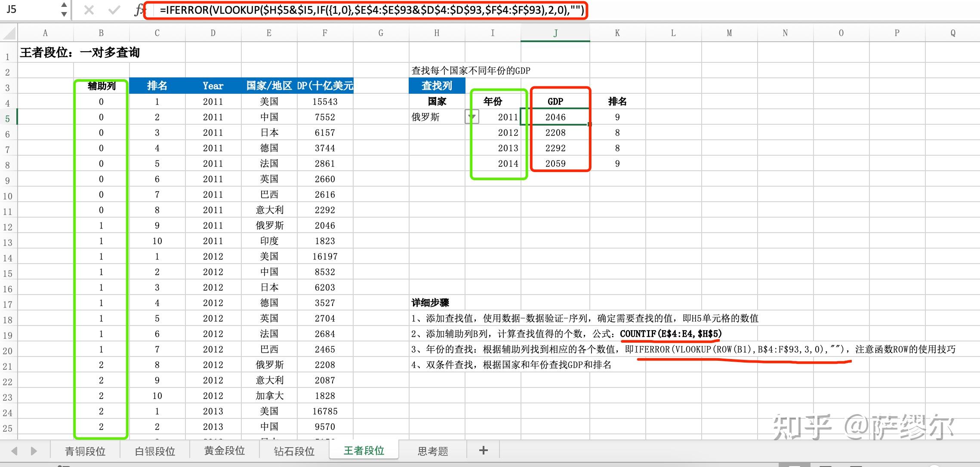Switch to the 思考题 sheet tab
The height and width of the screenshot is (467, 980).
click(x=433, y=451)
